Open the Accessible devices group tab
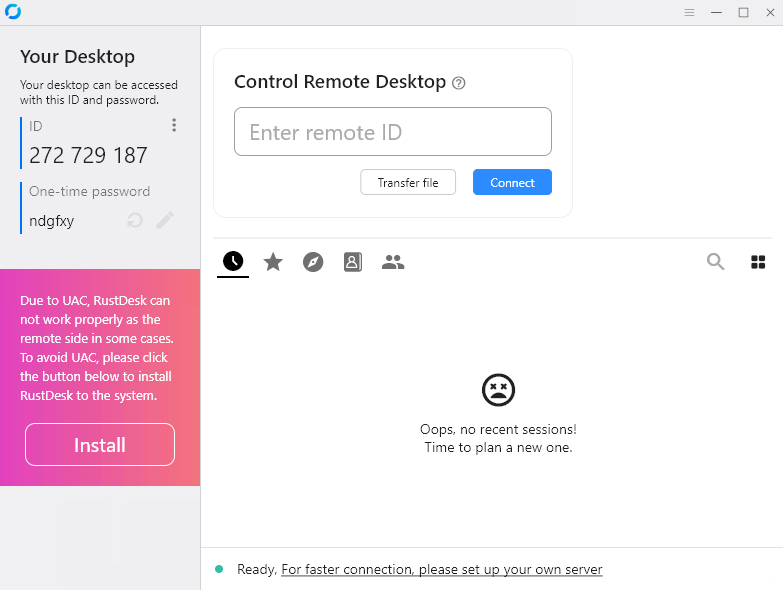 point(393,262)
